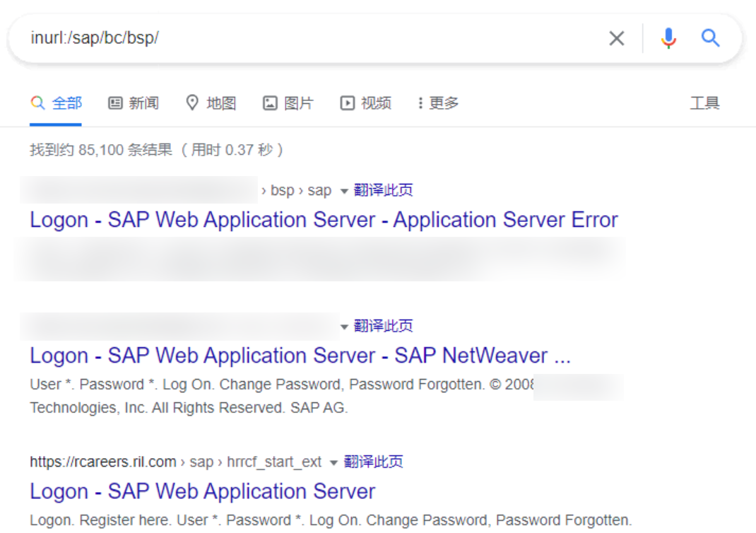756x533 pixels.
Task: Click the play icon beside 视频
Action: tap(347, 102)
